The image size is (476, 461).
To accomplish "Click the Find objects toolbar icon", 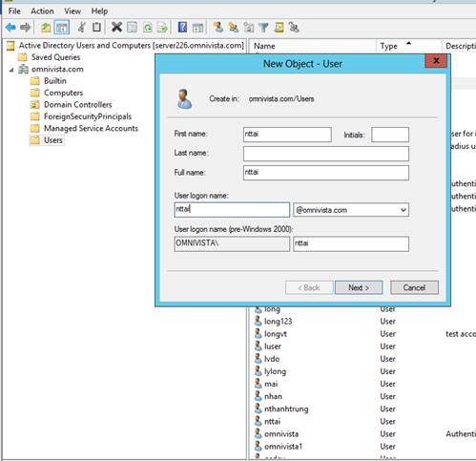I will pos(279,28).
